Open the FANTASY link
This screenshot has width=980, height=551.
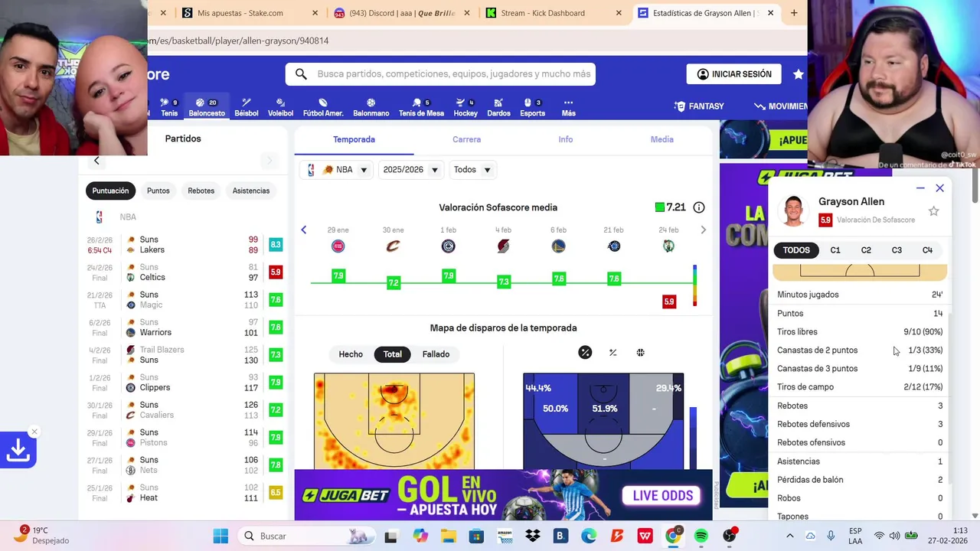[x=698, y=106]
